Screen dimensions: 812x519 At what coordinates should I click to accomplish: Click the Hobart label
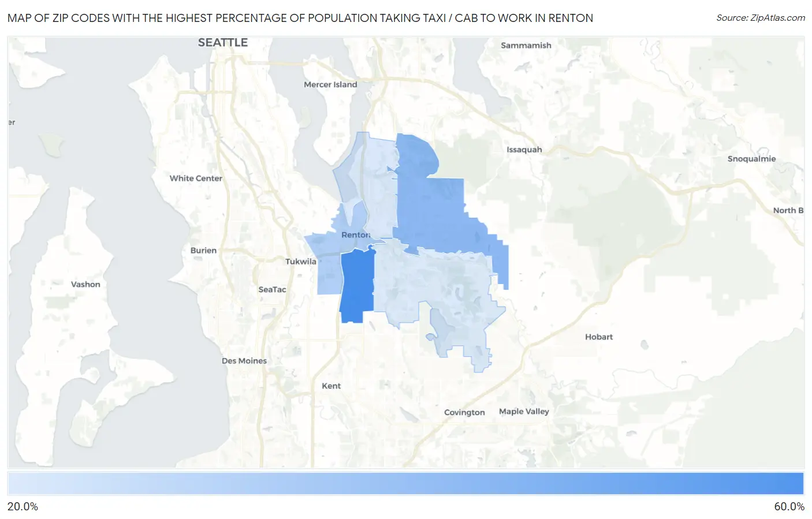[599, 337]
